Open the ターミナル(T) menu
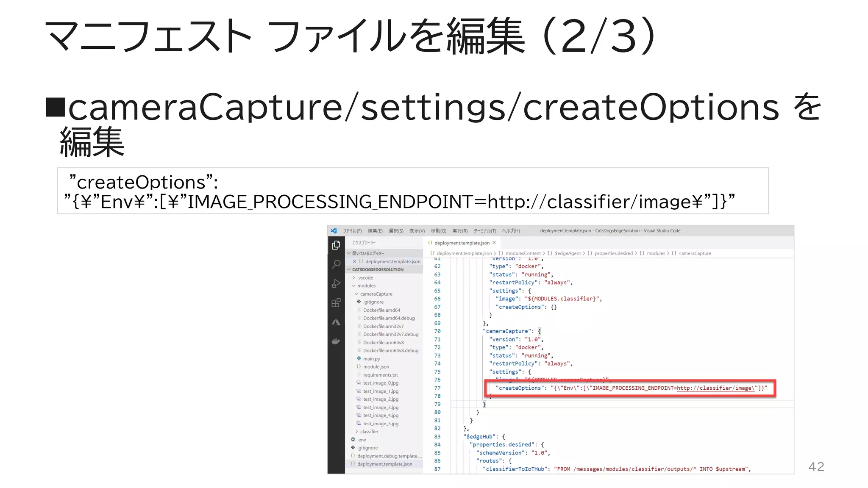The height and width of the screenshot is (488, 868). click(x=485, y=231)
